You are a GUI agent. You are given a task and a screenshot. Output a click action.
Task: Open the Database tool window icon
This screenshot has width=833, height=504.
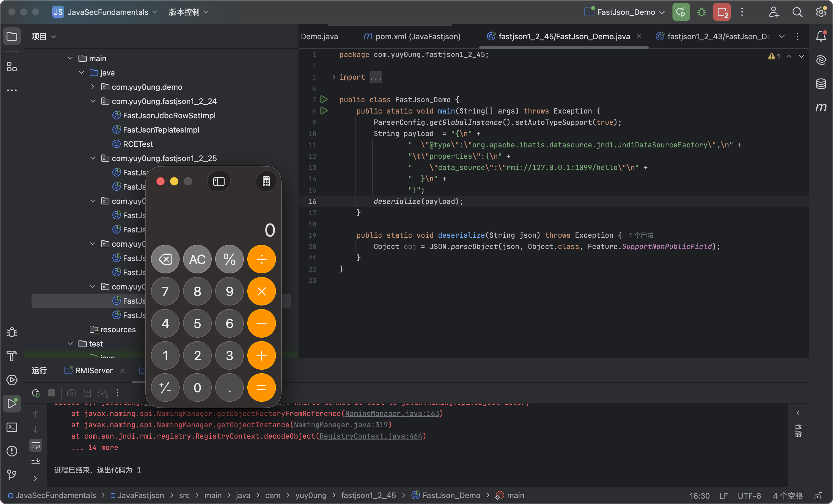coord(821,84)
